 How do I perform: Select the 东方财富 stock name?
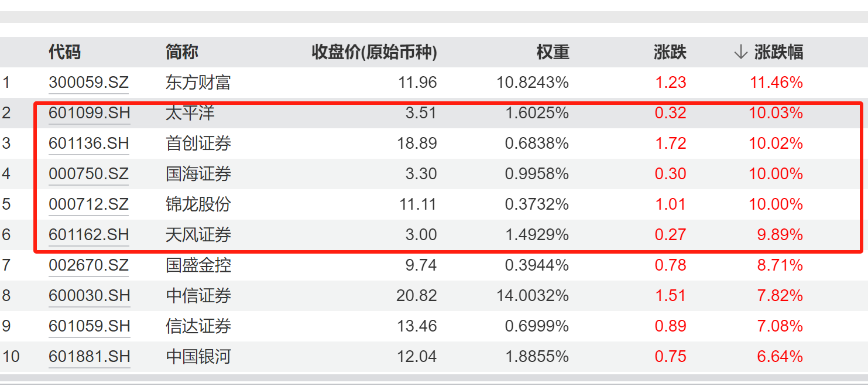[198, 83]
